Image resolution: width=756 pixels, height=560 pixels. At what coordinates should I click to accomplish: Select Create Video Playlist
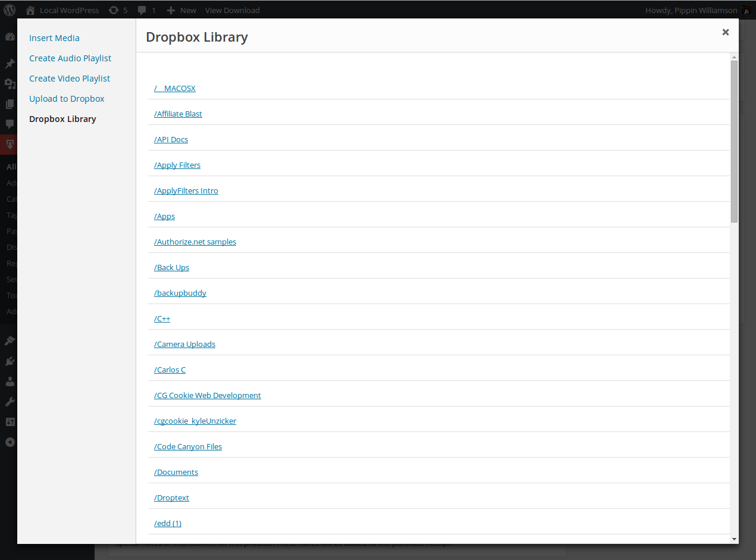pyautogui.click(x=70, y=79)
